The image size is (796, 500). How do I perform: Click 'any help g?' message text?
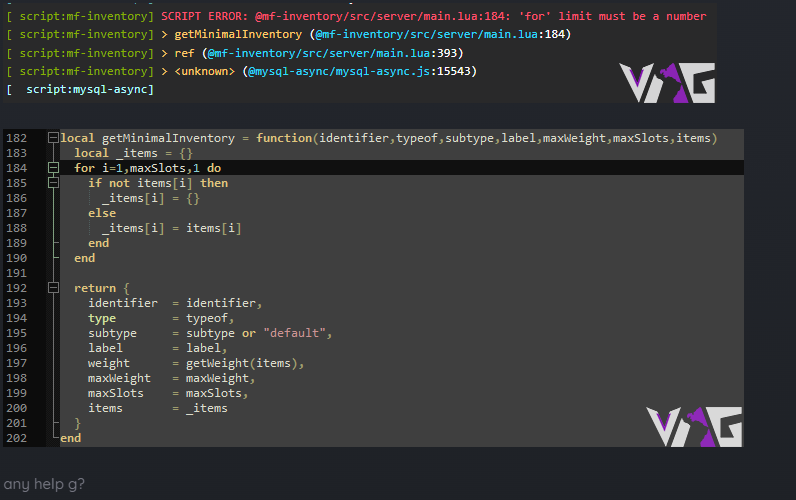click(44, 484)
